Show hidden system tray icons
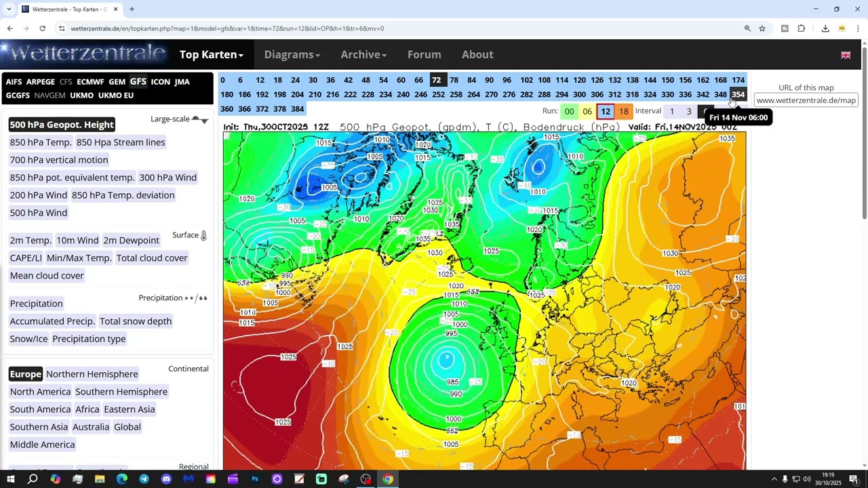The image size is (868, 488). point(774,479)
